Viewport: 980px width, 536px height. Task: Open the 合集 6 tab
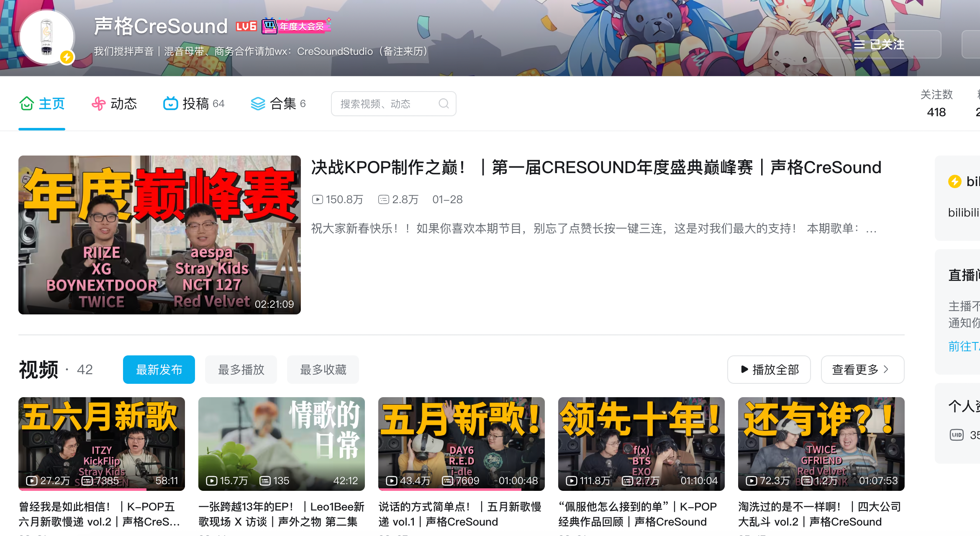(278, 104)
